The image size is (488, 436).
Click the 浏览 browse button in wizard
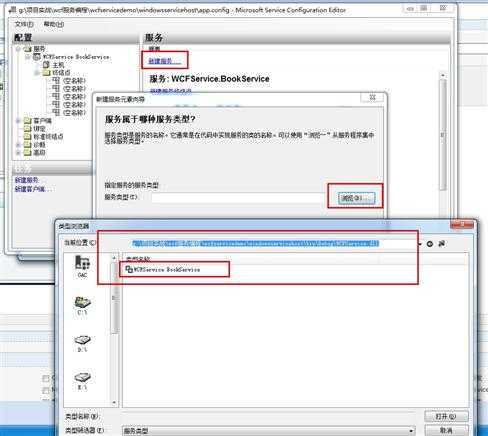pos(356,198)
